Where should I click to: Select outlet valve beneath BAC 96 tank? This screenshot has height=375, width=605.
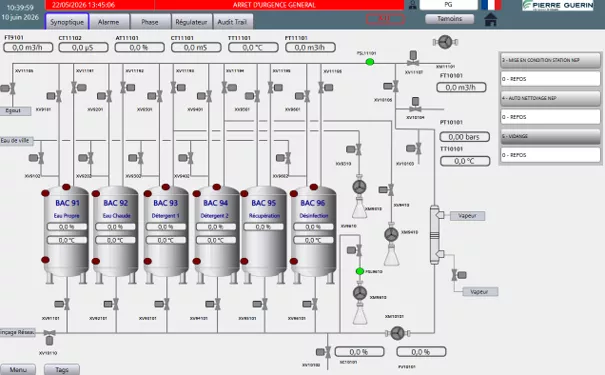(310, 304)
